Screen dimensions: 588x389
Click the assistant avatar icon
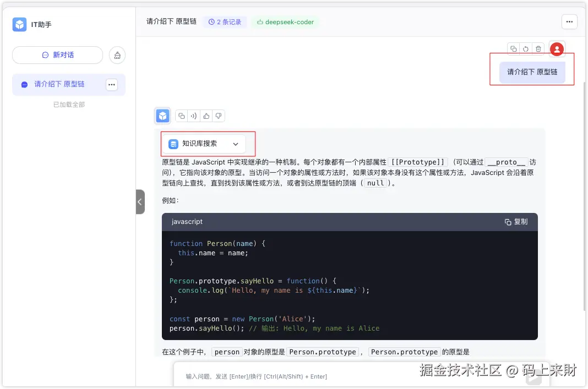162,116
